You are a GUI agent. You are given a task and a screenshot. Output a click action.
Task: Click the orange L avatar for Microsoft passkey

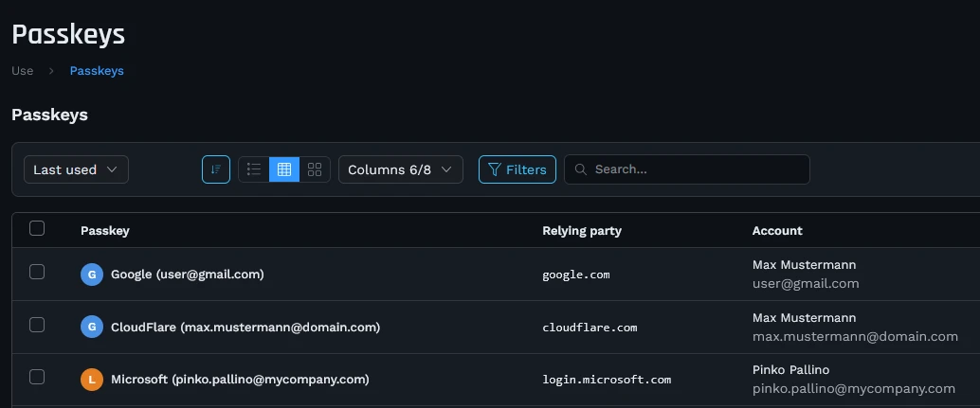pos(92,380)
